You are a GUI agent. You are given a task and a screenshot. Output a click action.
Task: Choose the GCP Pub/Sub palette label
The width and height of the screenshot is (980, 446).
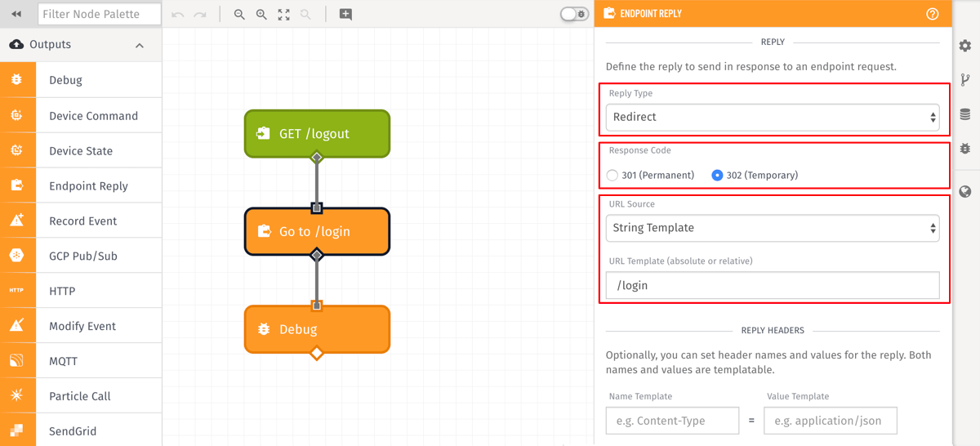(x=83, y=256)
